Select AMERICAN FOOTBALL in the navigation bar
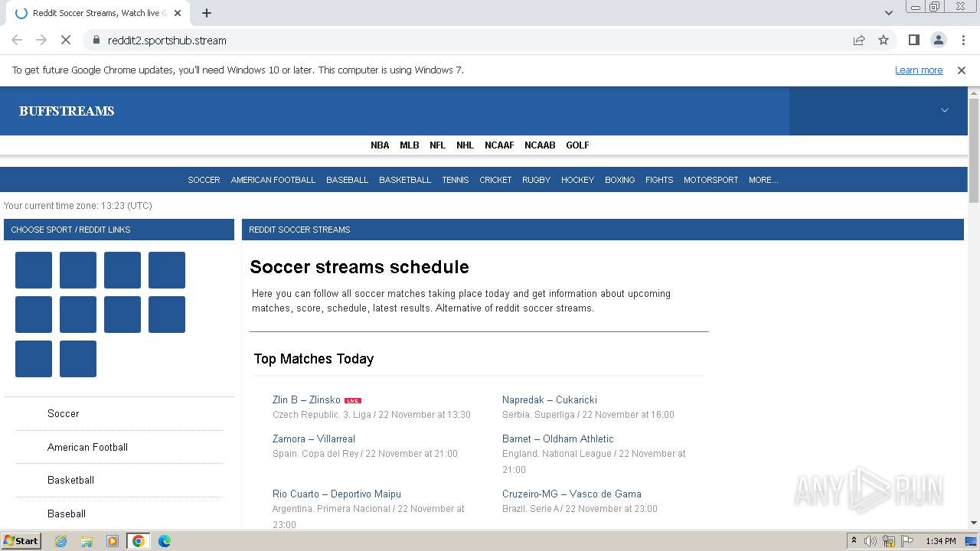This screenshot has width=980, height=551. (273, 180)
